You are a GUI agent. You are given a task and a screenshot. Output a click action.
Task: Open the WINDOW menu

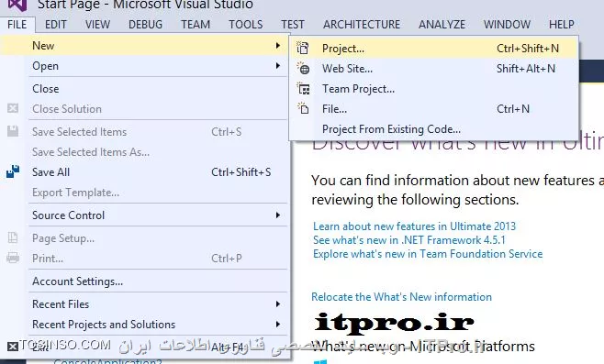pyautogui.click(x=507, y=25)
